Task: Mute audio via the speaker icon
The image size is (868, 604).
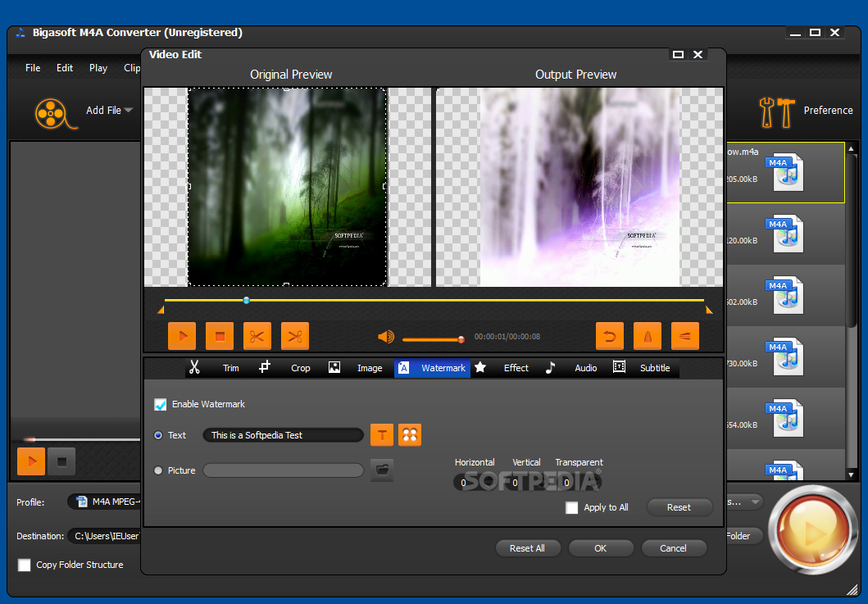Action: 386,337
